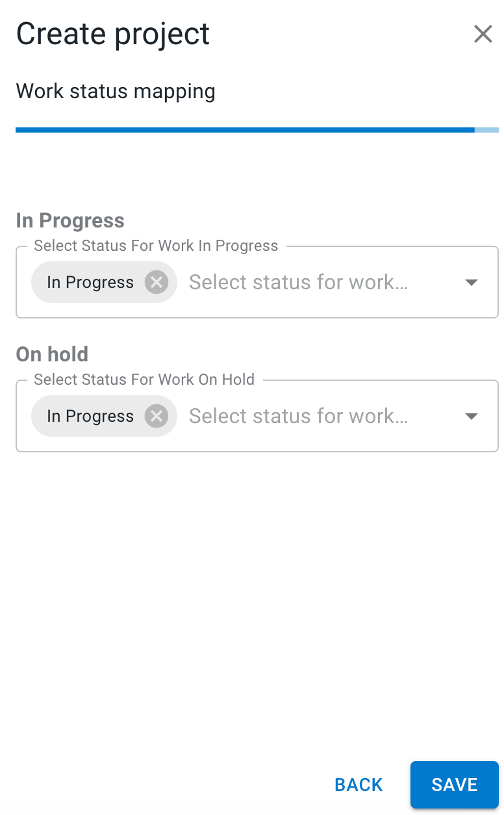
Task: Click the Create project title
Action: (112, 33)
